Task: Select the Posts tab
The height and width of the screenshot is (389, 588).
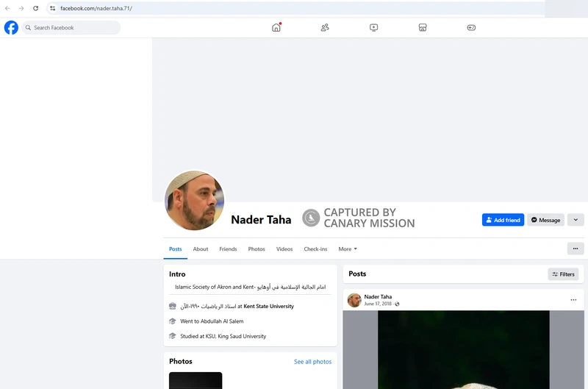Action: [175, 249]
